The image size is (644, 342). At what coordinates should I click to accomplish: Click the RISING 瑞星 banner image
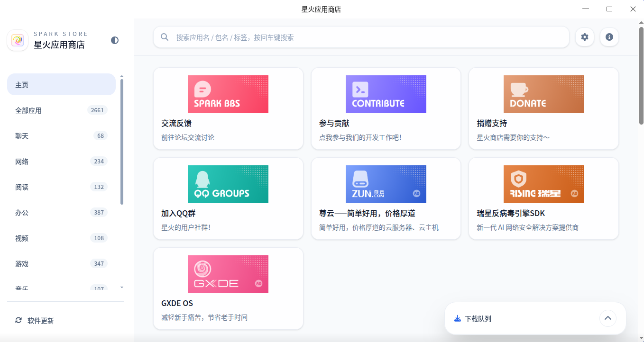pyautogui.click(x=544, y=184)
